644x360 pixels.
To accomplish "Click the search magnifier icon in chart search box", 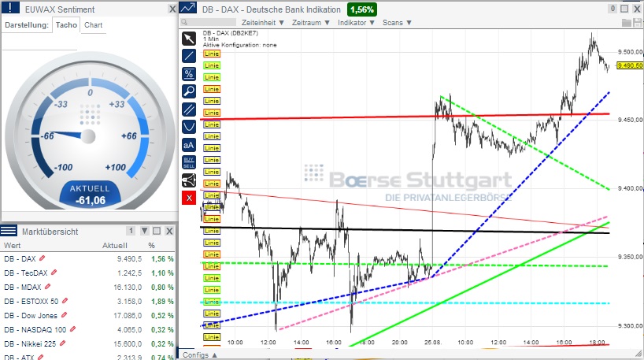I will pos(184,23).
